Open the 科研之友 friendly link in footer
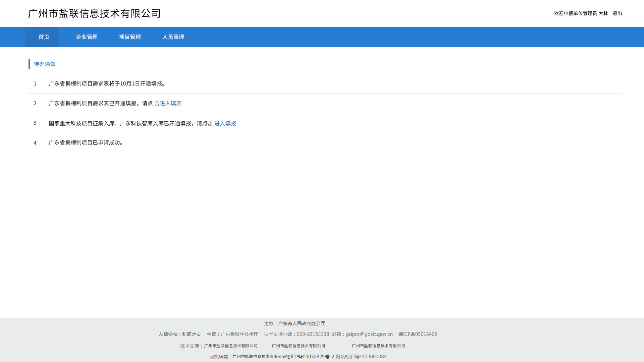The height and width of the screenshot is (362, 644). point(192,334)
